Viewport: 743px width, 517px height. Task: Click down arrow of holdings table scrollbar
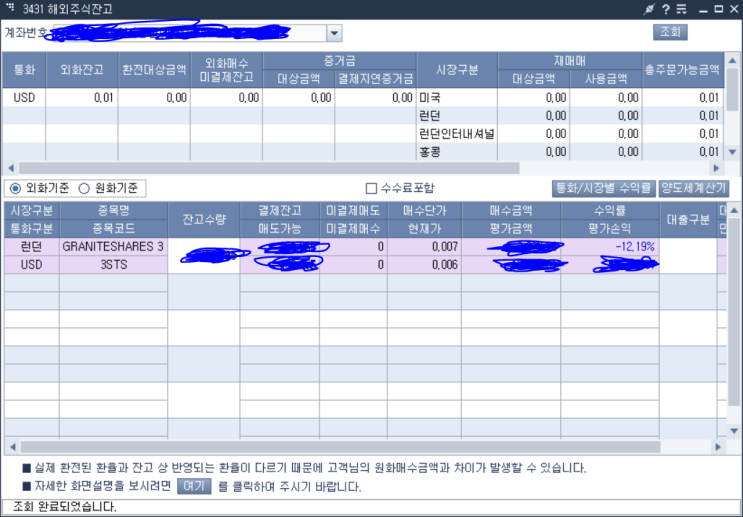(734, 431)
